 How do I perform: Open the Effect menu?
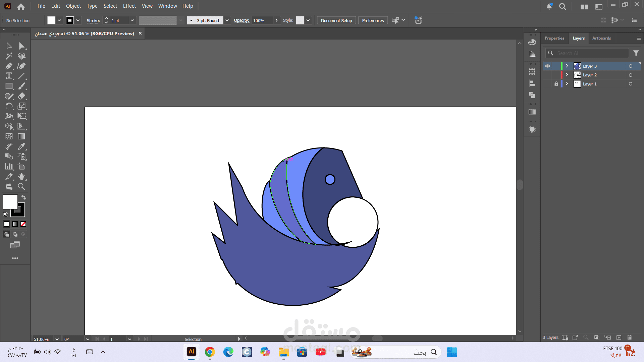(129, 6)
